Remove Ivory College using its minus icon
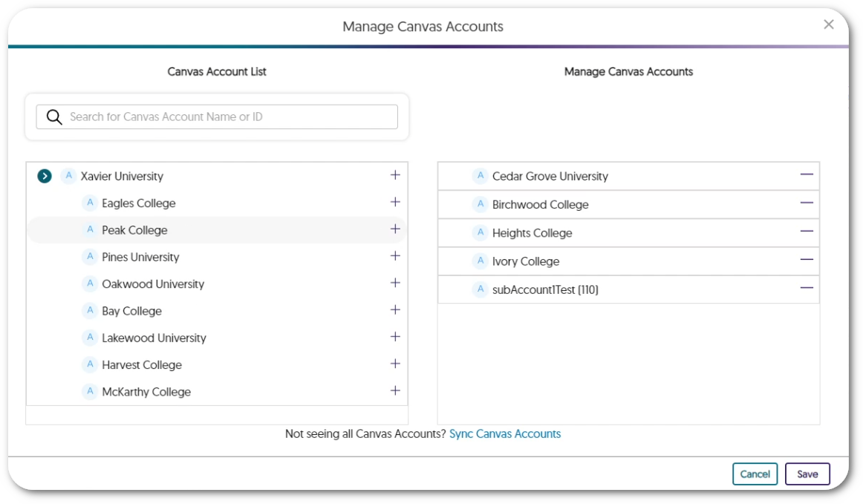This screenshot has width=863, height=504. [x=806, y=261]
